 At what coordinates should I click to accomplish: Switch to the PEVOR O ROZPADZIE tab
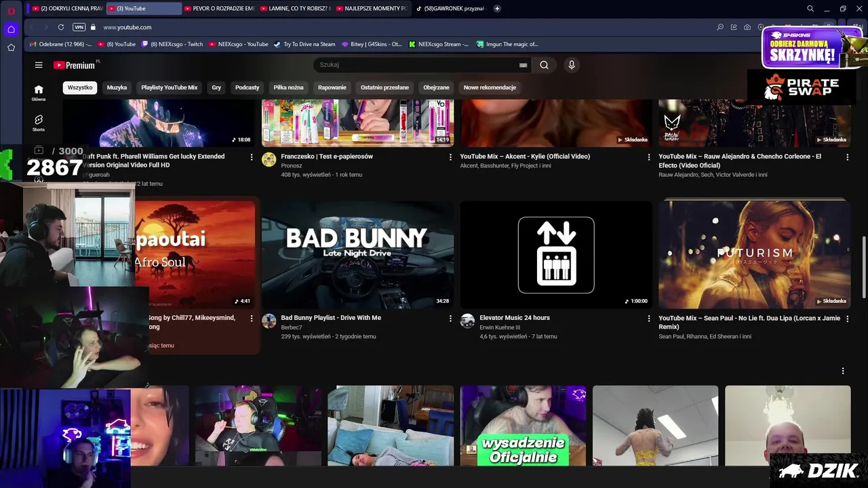click(x=218, y=9)
